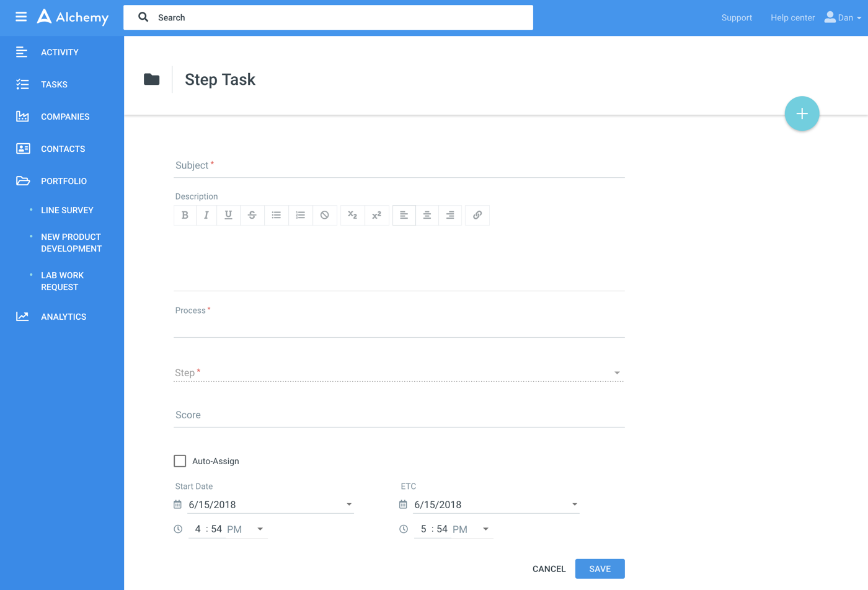Screen dimensions: 868x590
Task: Expand the Step dropdown
Action: tap(617, 373)
